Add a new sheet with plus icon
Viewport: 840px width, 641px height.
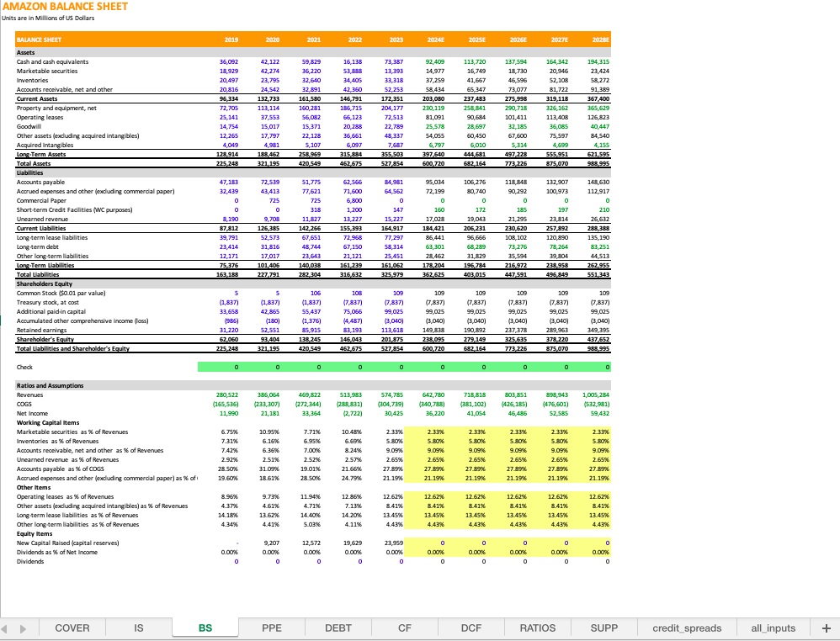point(826,628)
